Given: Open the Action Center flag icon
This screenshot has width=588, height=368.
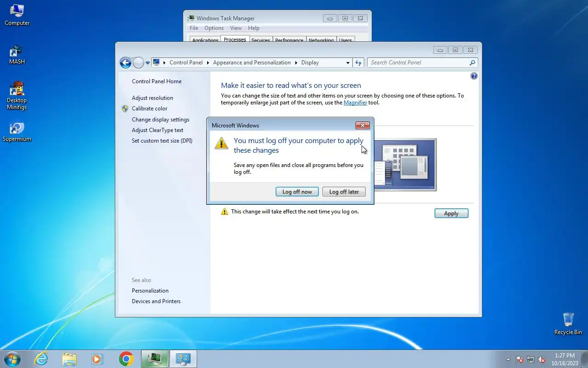Looking at the screenshot, I should 520,359.
